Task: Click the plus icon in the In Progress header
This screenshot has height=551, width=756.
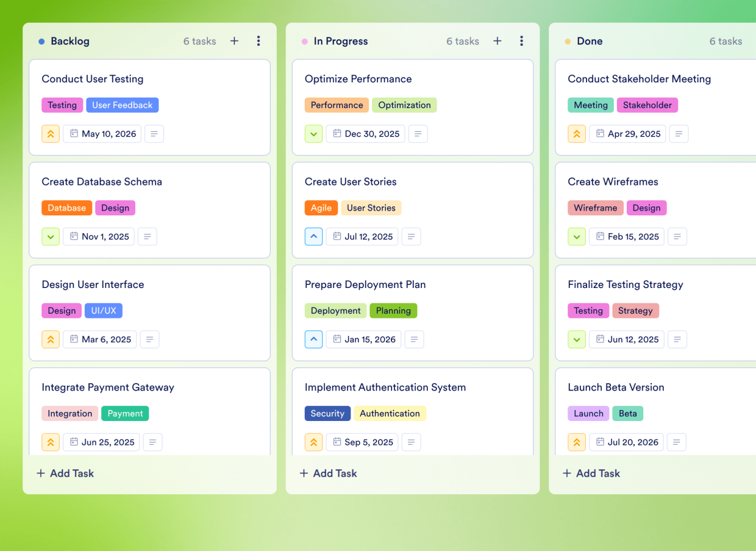Action: pos(497,41)
